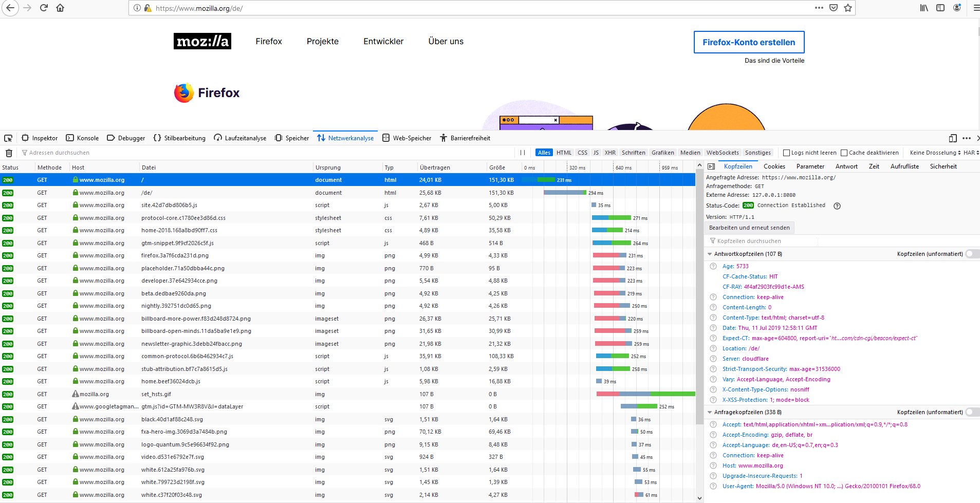Collapse the Antwortkopfzeilen section

coord(710,254)
